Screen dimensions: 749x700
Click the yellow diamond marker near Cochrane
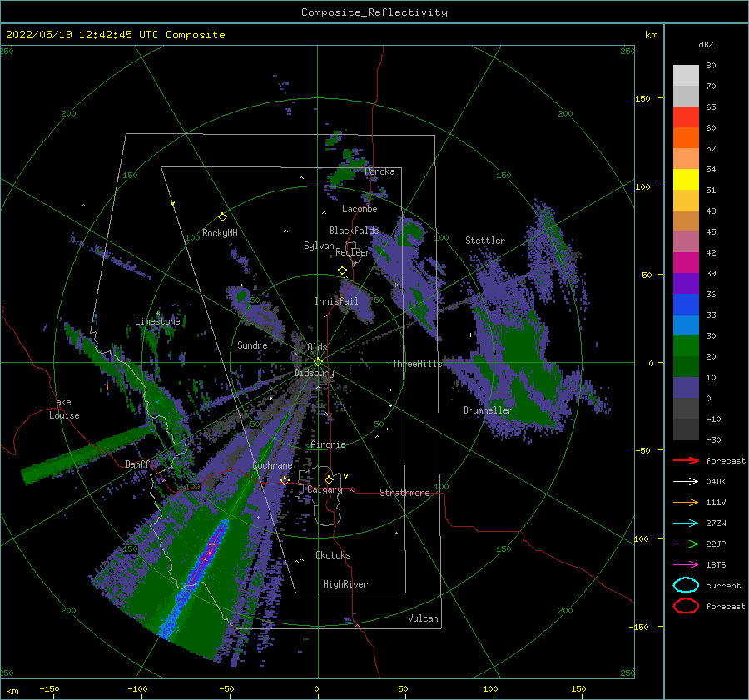click(x=285, y=480)
